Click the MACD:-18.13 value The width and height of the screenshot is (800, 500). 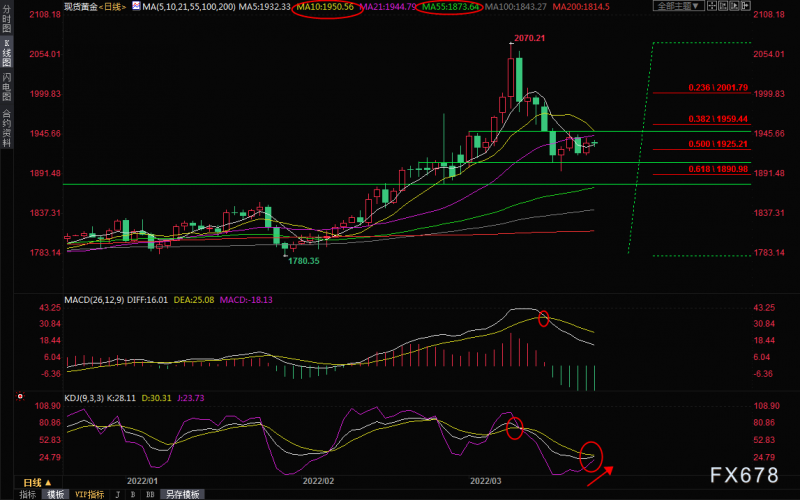coord(246,299)
